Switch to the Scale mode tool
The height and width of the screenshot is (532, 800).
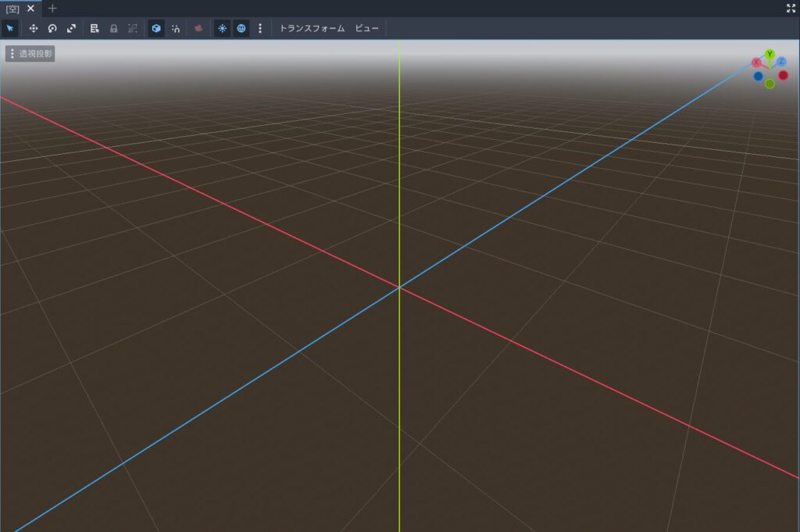(71, 29)
